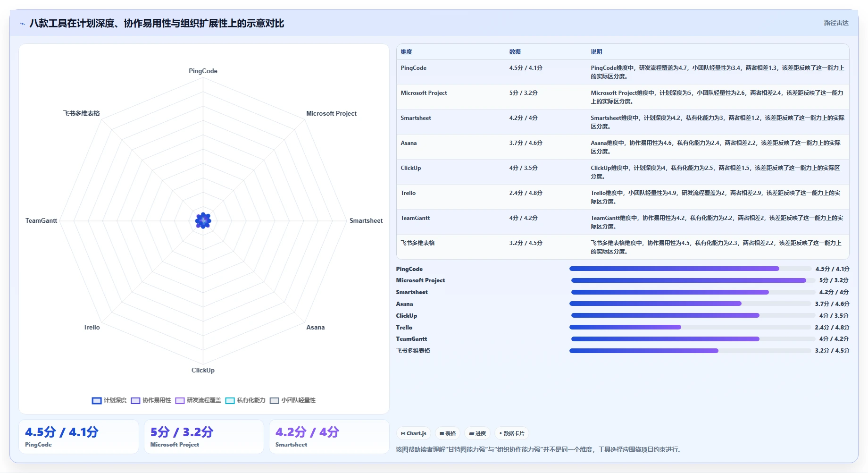Click the Smartsheet table row name
868x473 pixels.
click(x=416, y=118)
